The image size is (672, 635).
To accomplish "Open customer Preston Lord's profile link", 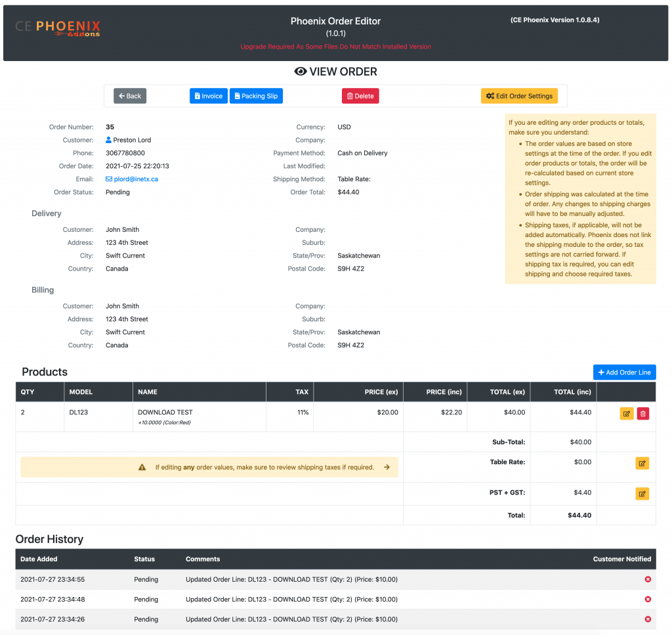I will [x=128, y=140].
